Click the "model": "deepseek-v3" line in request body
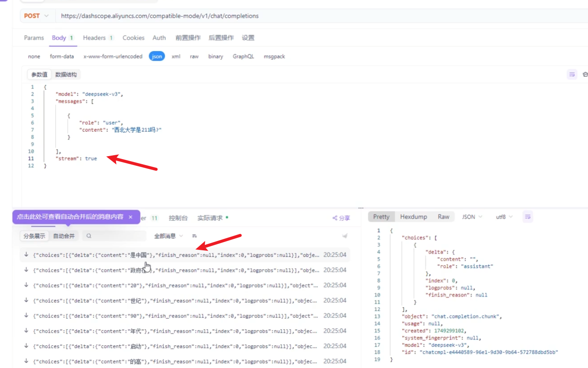 coord(90,94)
